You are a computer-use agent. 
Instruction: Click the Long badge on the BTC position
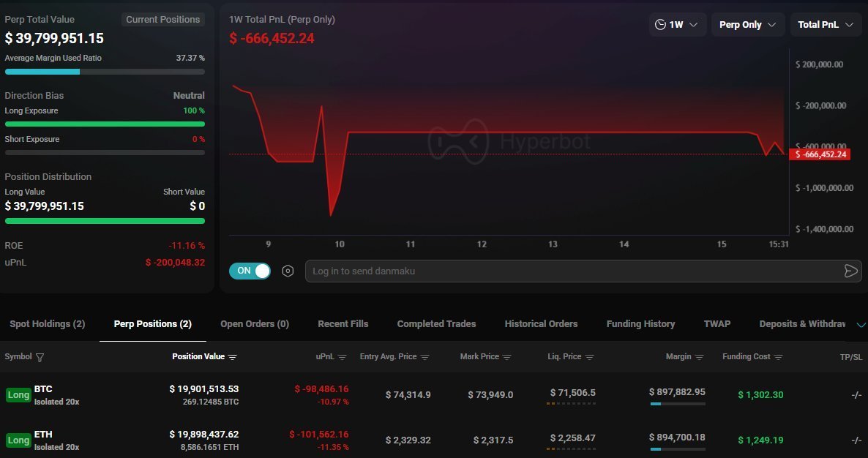[18, 394]
